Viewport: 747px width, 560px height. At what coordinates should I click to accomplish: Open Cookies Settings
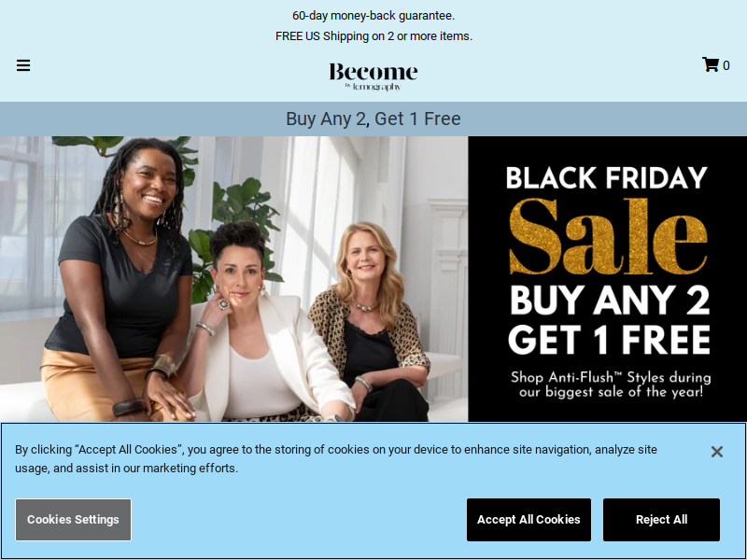click(73, 520)
